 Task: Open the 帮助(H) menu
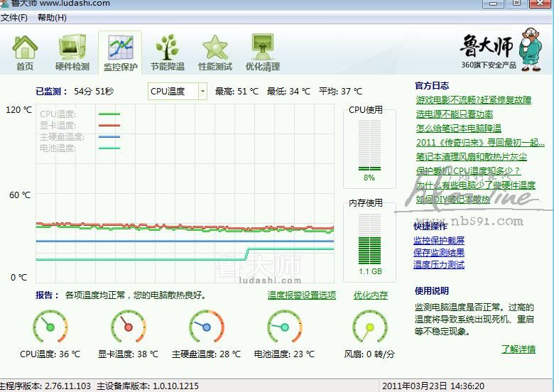coord(52,17)
